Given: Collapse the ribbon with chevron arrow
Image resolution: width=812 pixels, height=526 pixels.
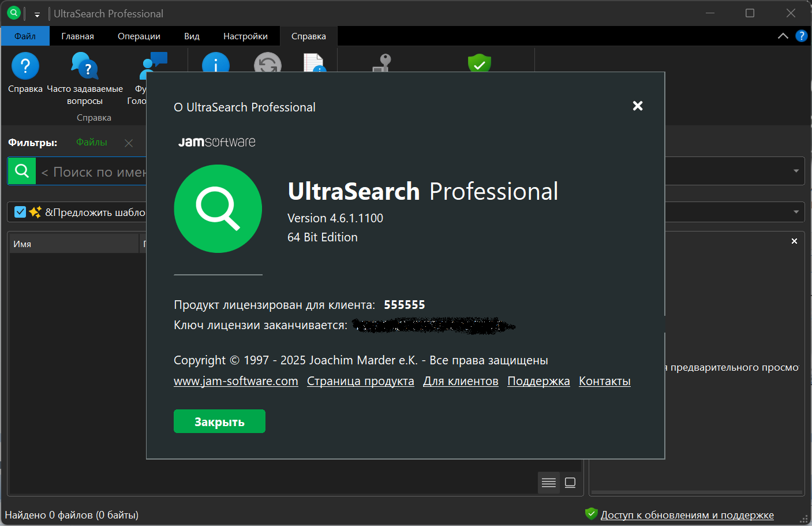Looking at the screenshot, I should tap(783, 36).
